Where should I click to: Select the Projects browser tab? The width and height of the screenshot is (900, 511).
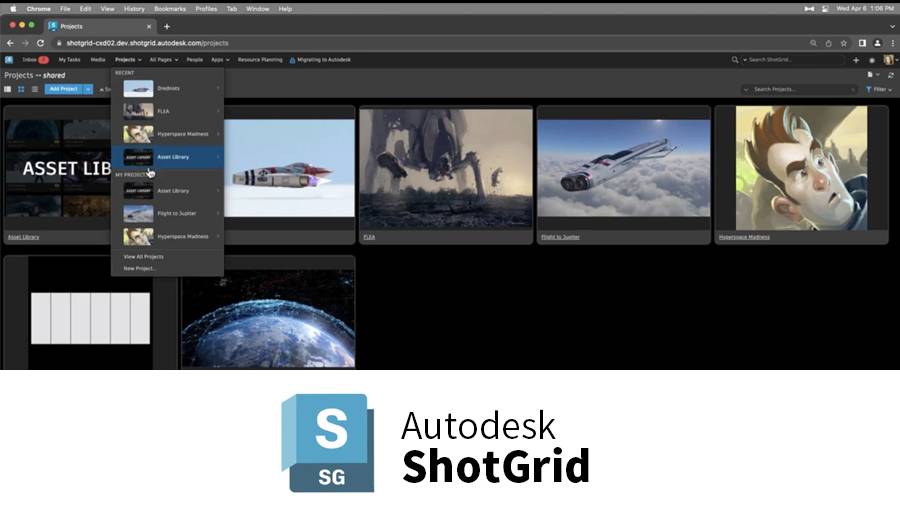click(x=100, y=26)
